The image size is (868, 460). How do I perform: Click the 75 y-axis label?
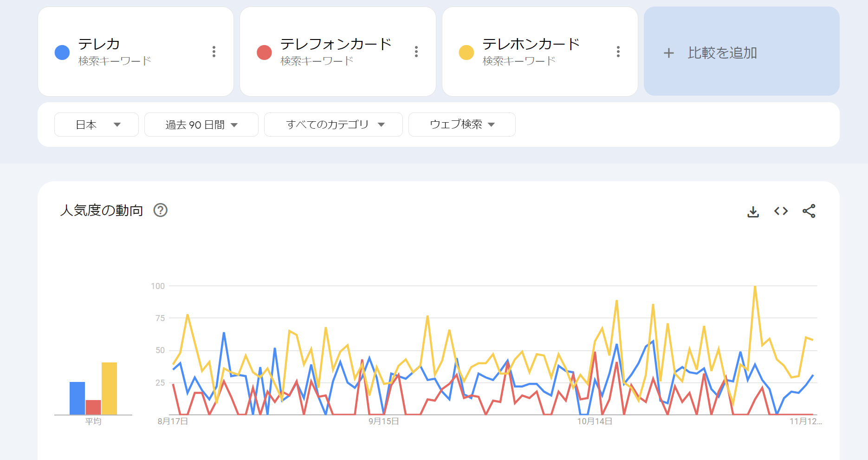click(x=160, y=318)
